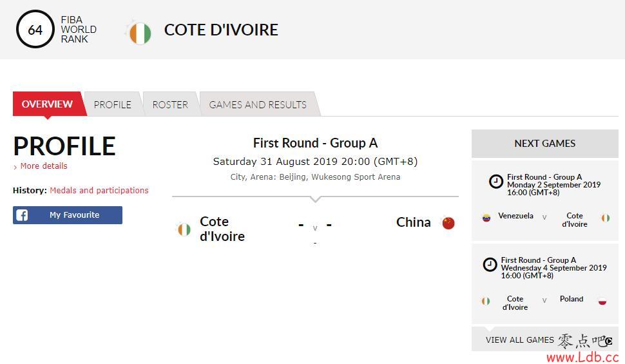Click the Venezuela flag in Next Games

(x=486, y=218)
